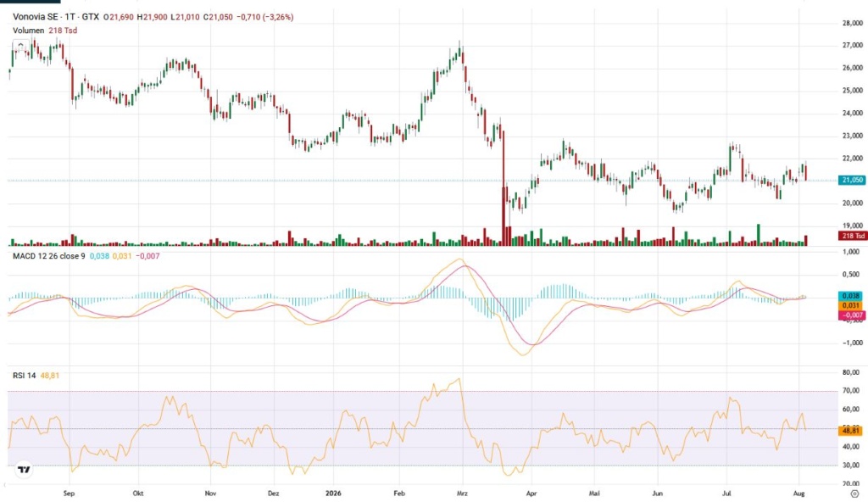The width and height of the screenshot is (868, 502).
Task: Click the Mrz label on the time axis
Action: coord(462,494)
